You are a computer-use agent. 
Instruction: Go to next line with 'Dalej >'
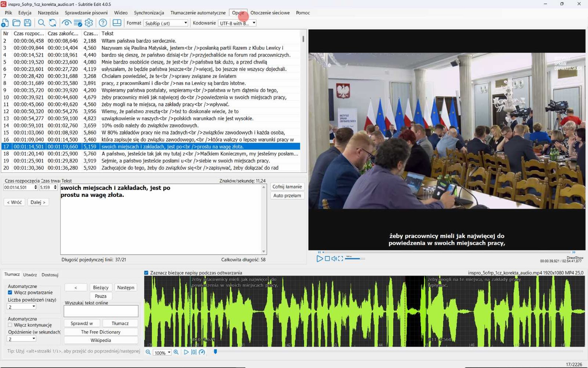[38, 202]
